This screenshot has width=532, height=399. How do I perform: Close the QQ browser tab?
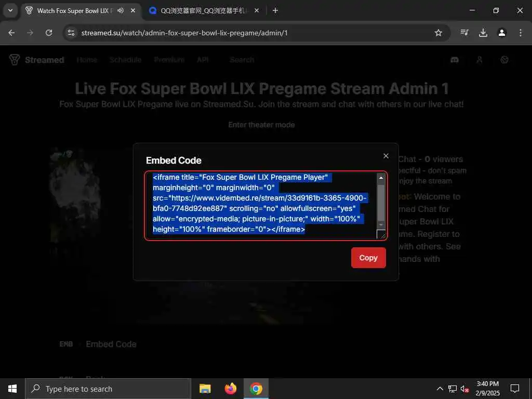pos(257,10)
